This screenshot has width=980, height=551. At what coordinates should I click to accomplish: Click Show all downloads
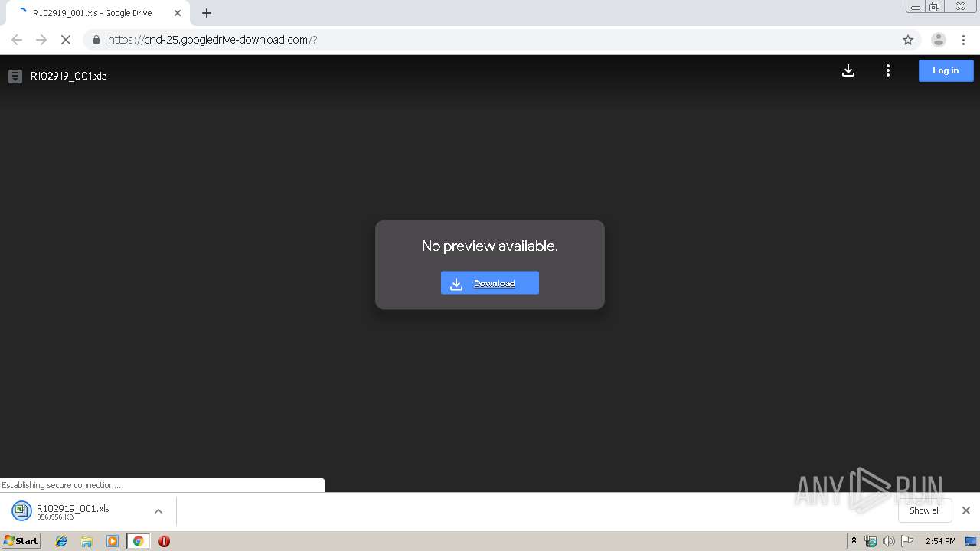tap(924, 510)
